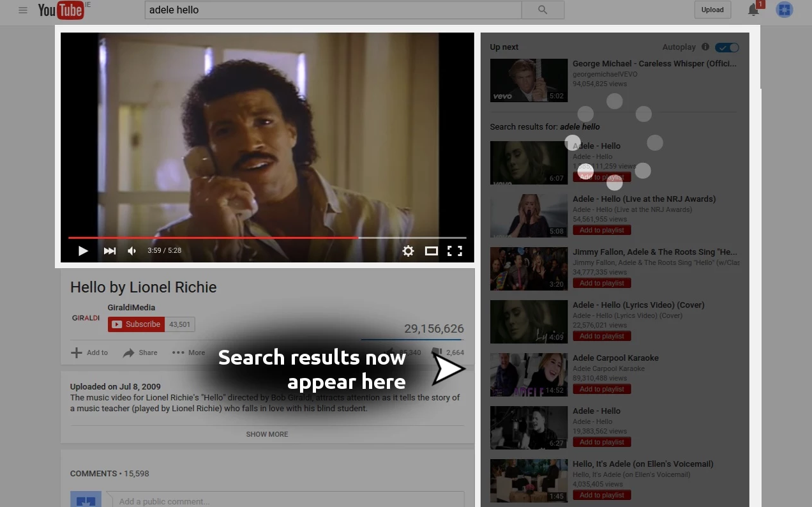812x507 pixels.
Task: Toggle Autoplay off in the Up next panel
Action: tap(727, 47)
